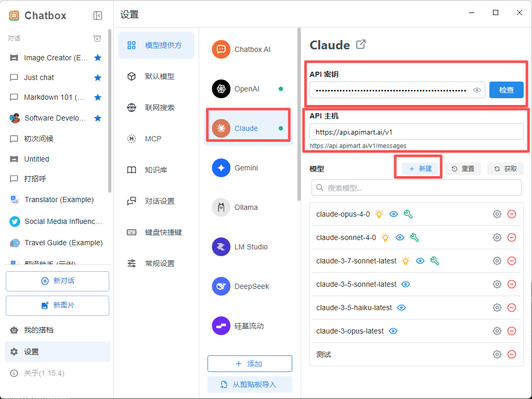532x399 pixels.
Task: Select Ollama provider
Action: tap(249, 207)
